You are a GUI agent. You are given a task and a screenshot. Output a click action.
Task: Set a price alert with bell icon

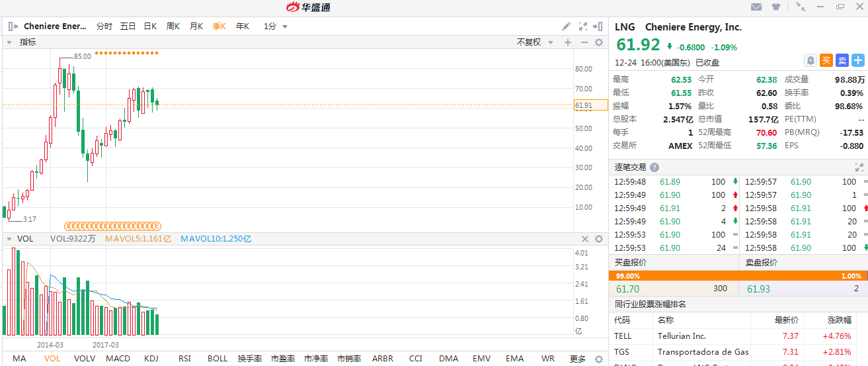(810, 60)
